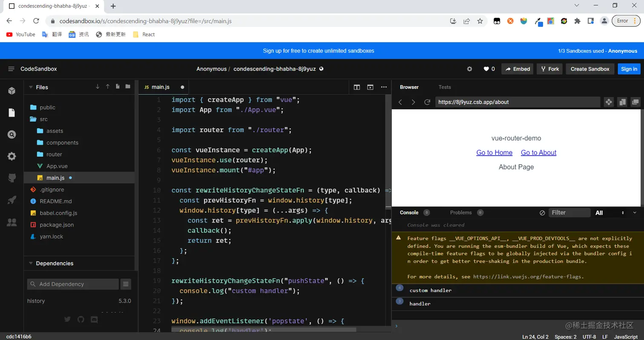Click the Go to About link in preview
This screenshot has height=340, width=644.
(538, 153)
